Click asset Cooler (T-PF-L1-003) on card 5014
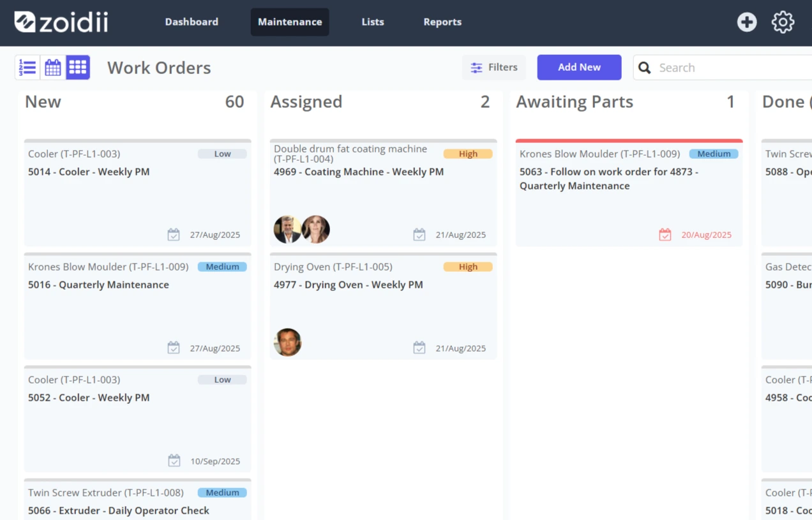The image size is (812, 520). click(74, 154)
